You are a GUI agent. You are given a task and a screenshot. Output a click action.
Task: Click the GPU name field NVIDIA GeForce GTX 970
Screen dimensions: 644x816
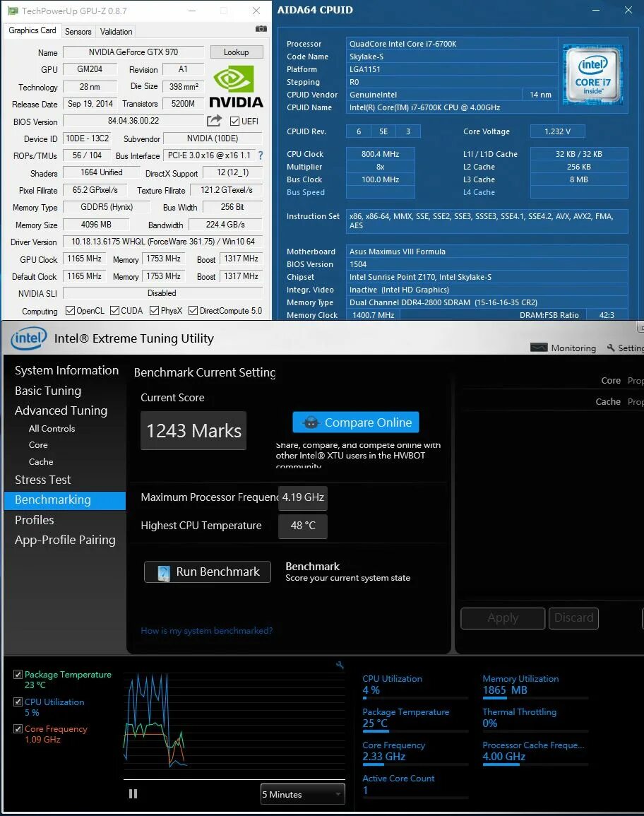tap(133, 52)
